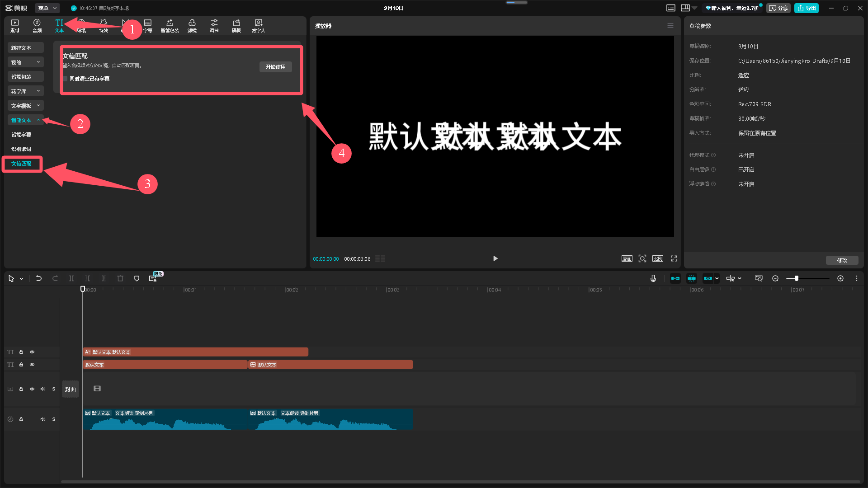Viewport: 868px width, 488px height.
Task: Select 智能字幕 in the sidebar
Action: point(21,135)
